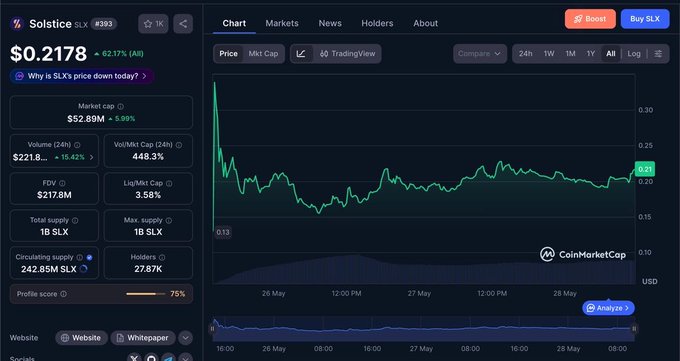Viewport: 680px width, 361px height.
Task: Open chart settings sliders icon
Action: point(658,54)
